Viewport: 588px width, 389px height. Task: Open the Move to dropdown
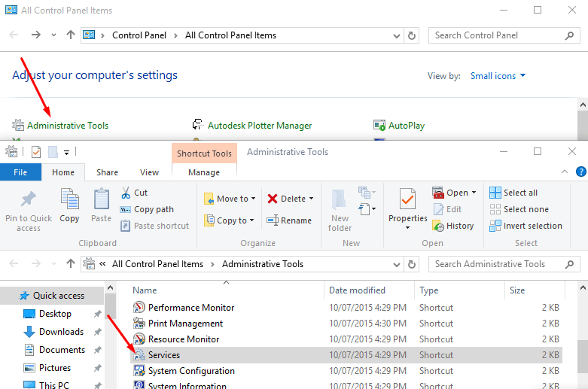(x=230, y=199)
